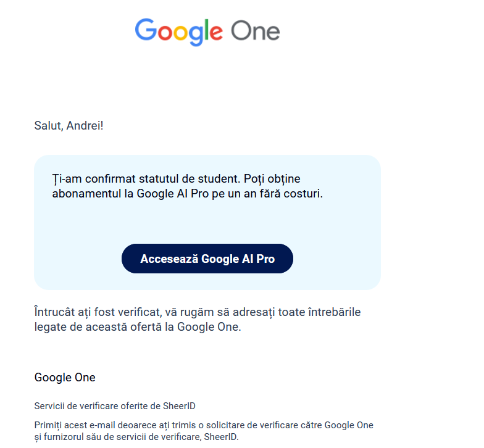Screen dimensions: 484x448
Task: Click the 'Întrucât ați fost verificat' paragraph start
Action: [98, 312]
